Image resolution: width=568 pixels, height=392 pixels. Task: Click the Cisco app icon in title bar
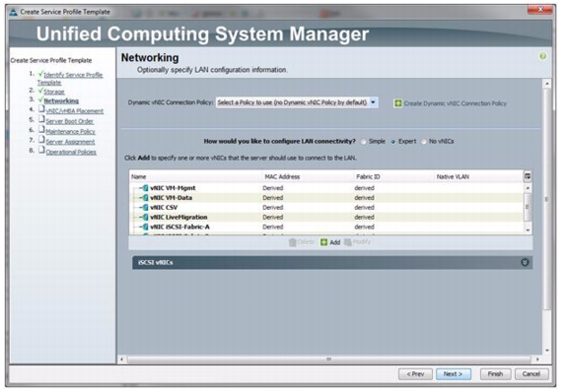14,12
